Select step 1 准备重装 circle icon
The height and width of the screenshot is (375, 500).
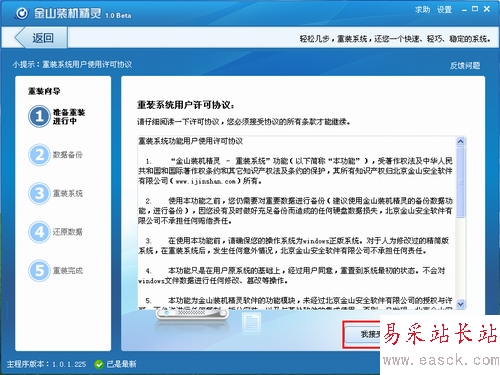(39, 116)
